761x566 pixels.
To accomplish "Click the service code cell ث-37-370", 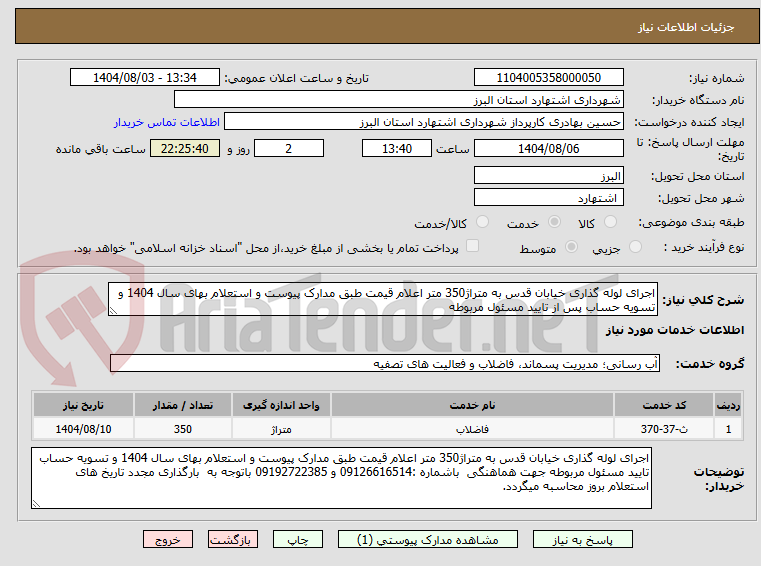I will click(663, 429).
